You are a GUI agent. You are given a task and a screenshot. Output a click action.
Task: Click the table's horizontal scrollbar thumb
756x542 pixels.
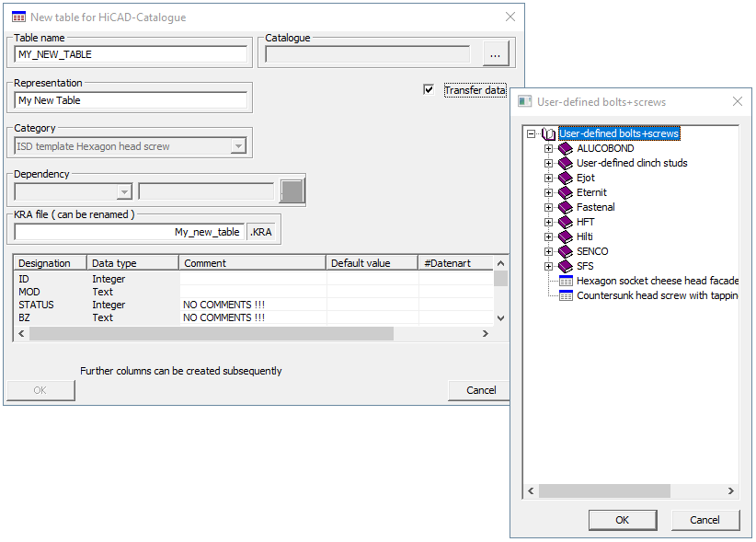212,334
